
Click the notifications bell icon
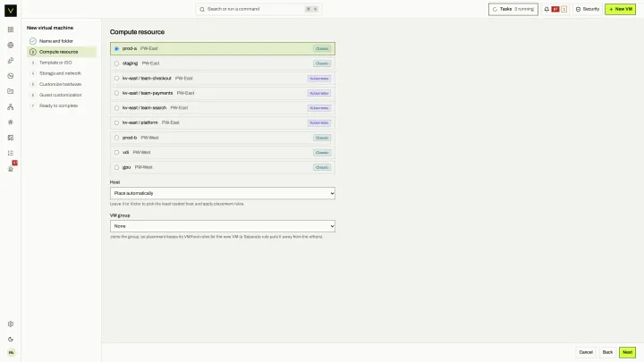(547, 9)
